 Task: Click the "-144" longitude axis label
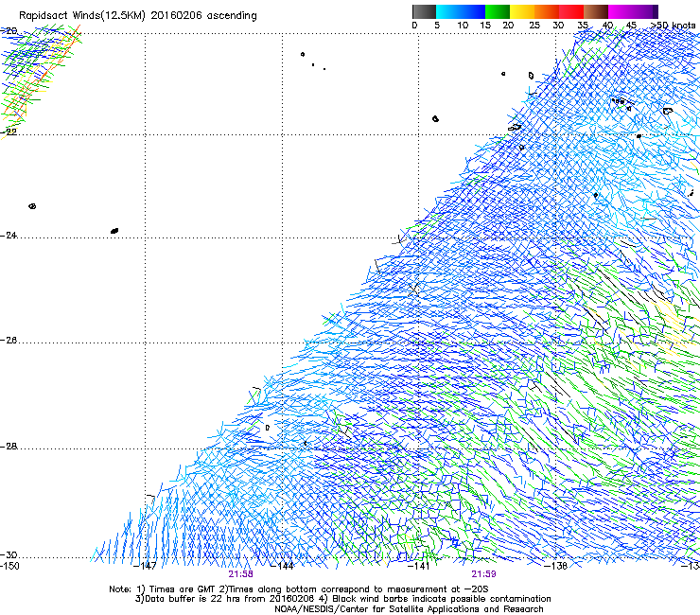coord(283,566)
